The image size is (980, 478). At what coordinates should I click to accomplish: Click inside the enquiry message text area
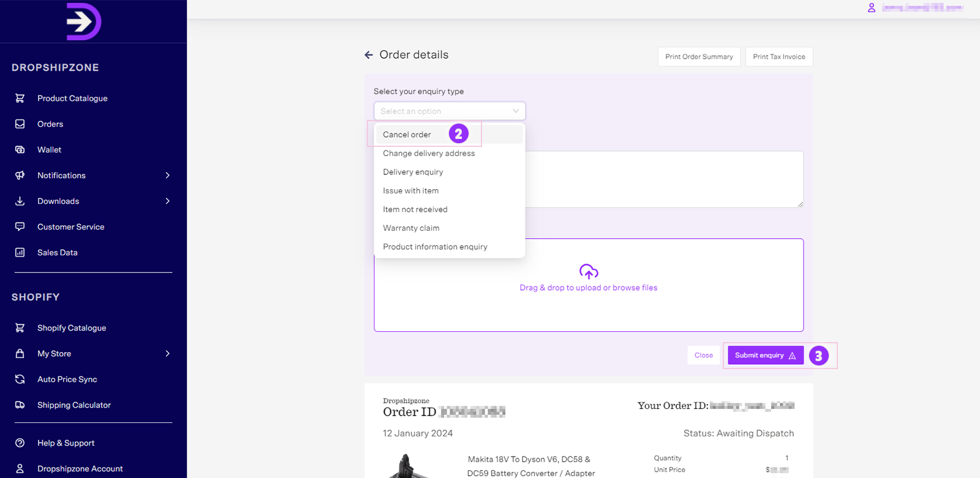664,179
